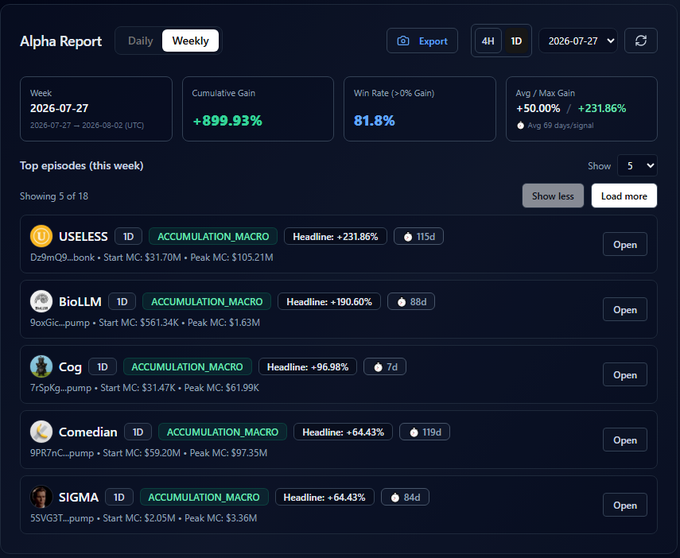The image size is (680, 558).
Task: Select the 4H timeframe toggle
Action: [488, 41]
